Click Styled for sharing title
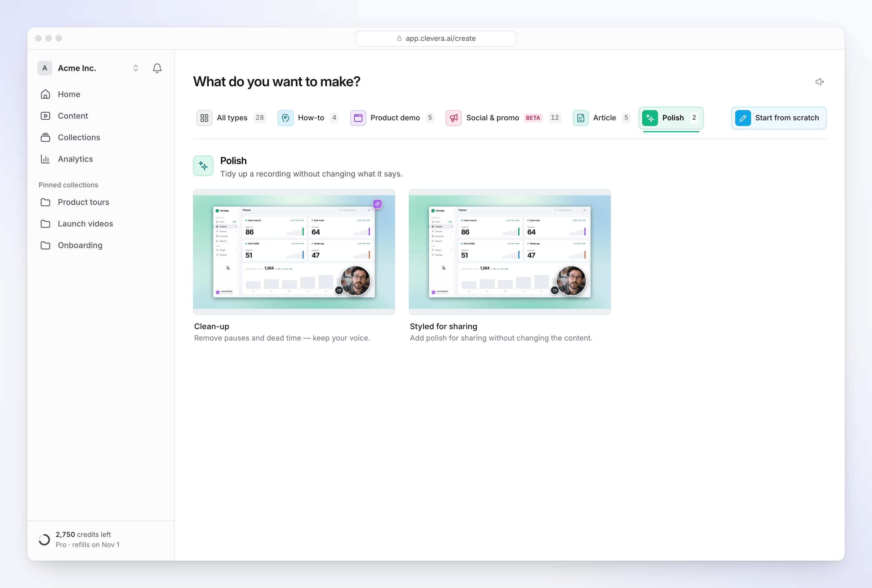The height and width of the screenshot is (588, 872). click(x=443, y=327)
